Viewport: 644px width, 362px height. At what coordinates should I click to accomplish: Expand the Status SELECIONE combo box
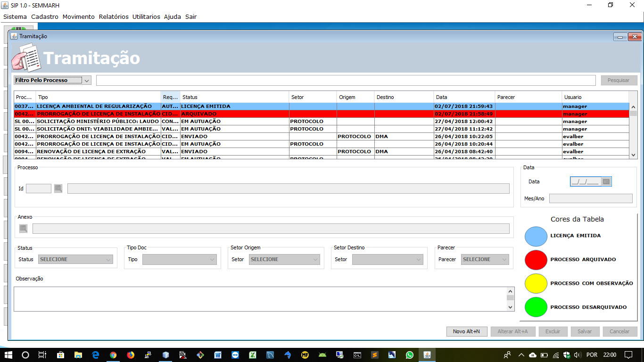coord(75,259)
